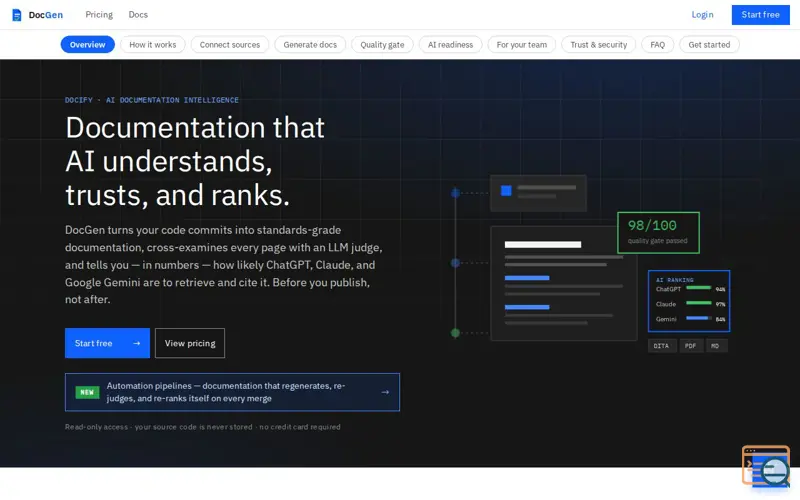Click the header Start free button
Screen dimensions: 800x500
[760, 15]
